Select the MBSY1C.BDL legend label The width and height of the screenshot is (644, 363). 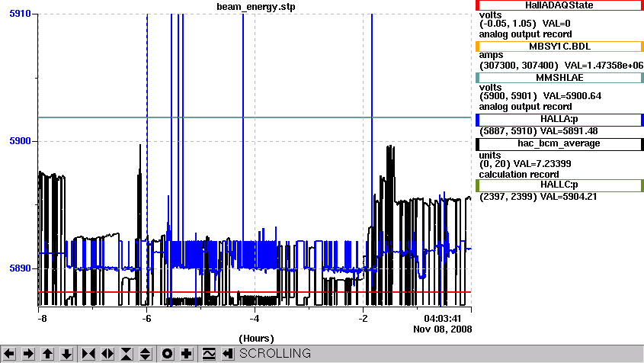pyautogui.click(x=559, y=47)
